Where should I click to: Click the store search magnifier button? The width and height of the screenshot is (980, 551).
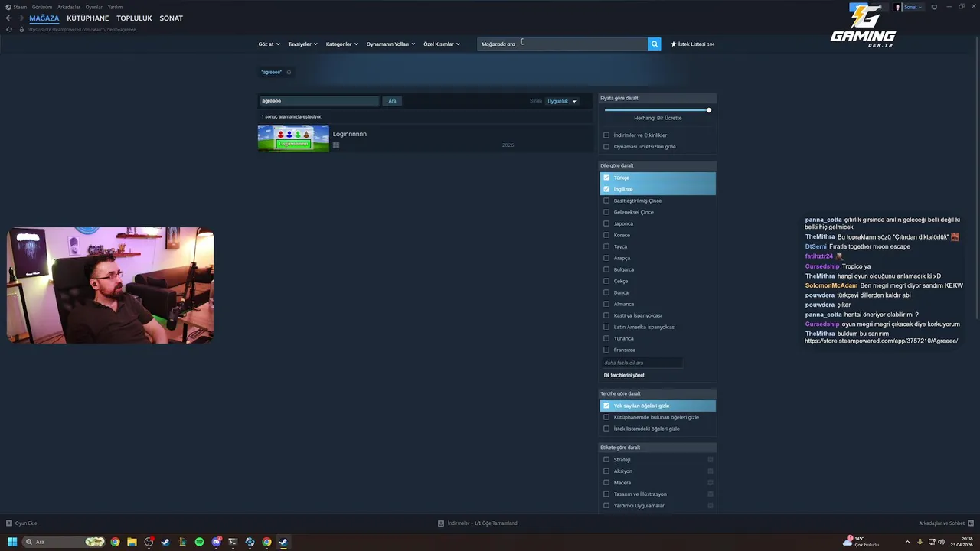[654, 44]
